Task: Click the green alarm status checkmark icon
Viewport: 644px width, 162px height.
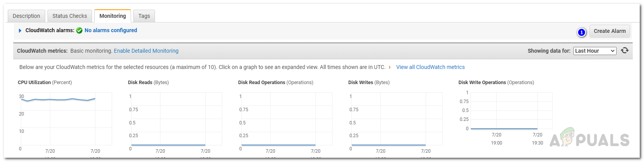Action: (79, 30)
